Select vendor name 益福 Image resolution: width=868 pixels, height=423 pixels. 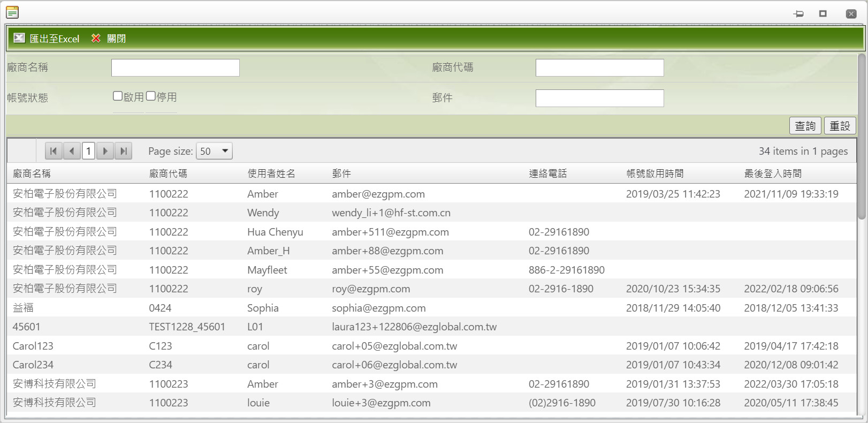click(23, 308)
